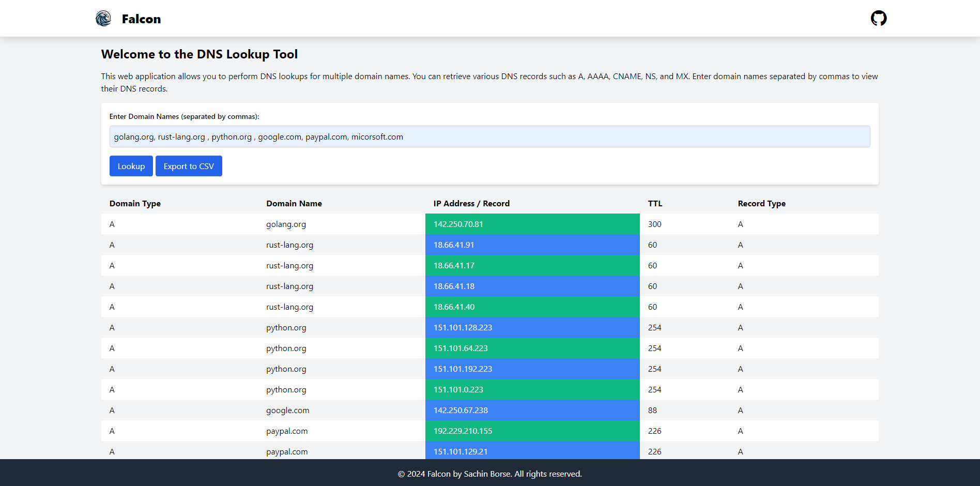Select the IP address 192.229.210.155
The height and width of the screenshot is (486, 980).
coord(463,431)
